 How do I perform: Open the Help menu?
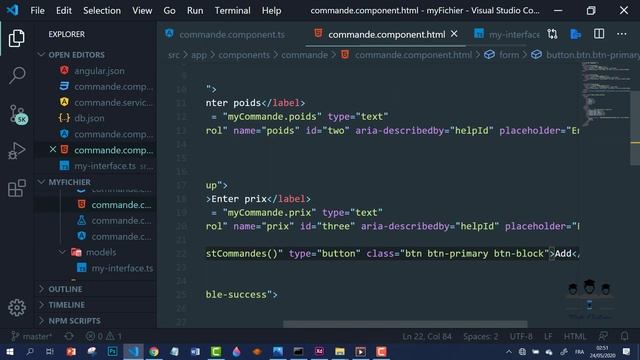point(271,11)
